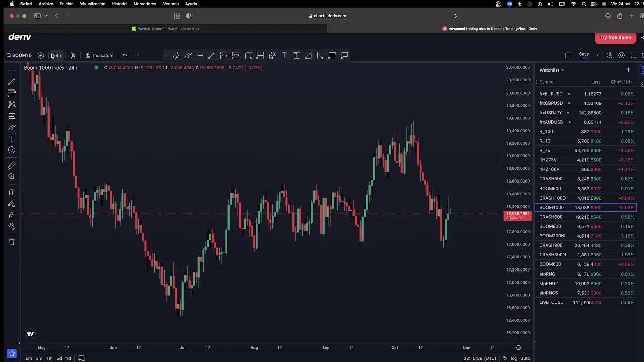Toggle auto scale on price axis
The image size is (644, 362).
[525, 358]
